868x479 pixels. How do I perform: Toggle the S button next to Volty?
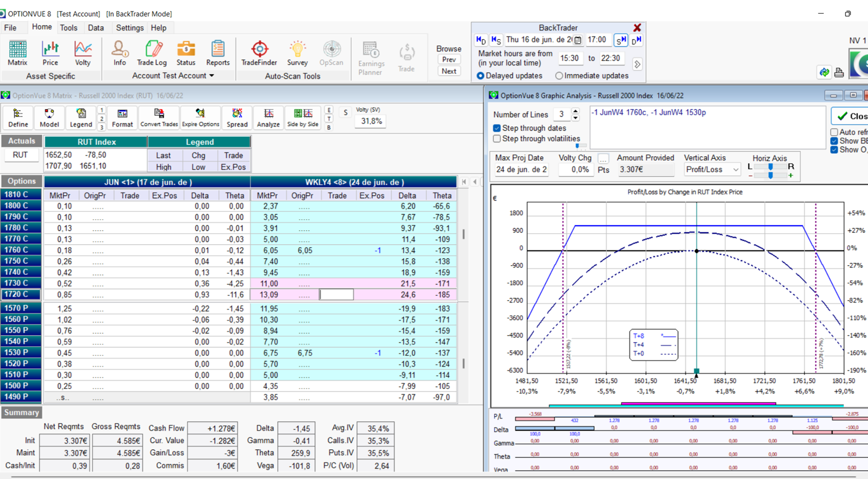point(345,113)
